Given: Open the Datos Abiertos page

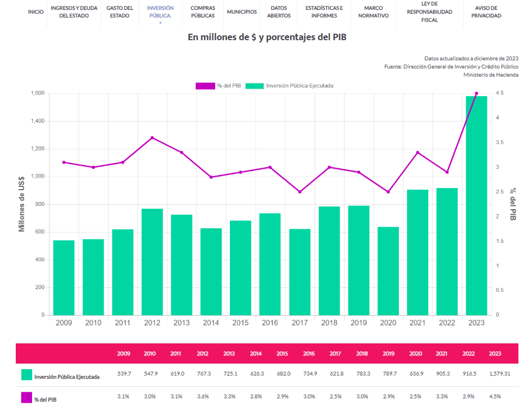Looking at the screenshot, I should 279,12.
